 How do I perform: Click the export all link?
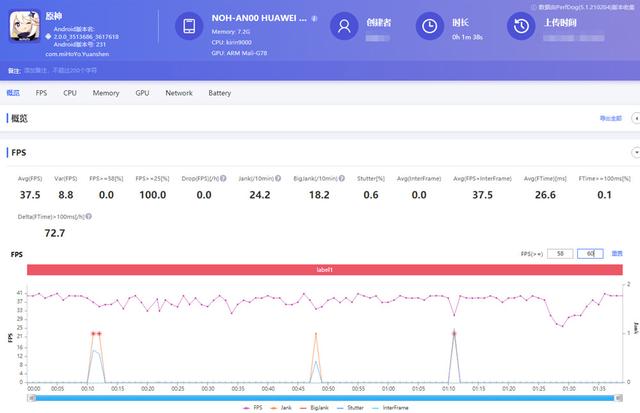click(611, 118)
